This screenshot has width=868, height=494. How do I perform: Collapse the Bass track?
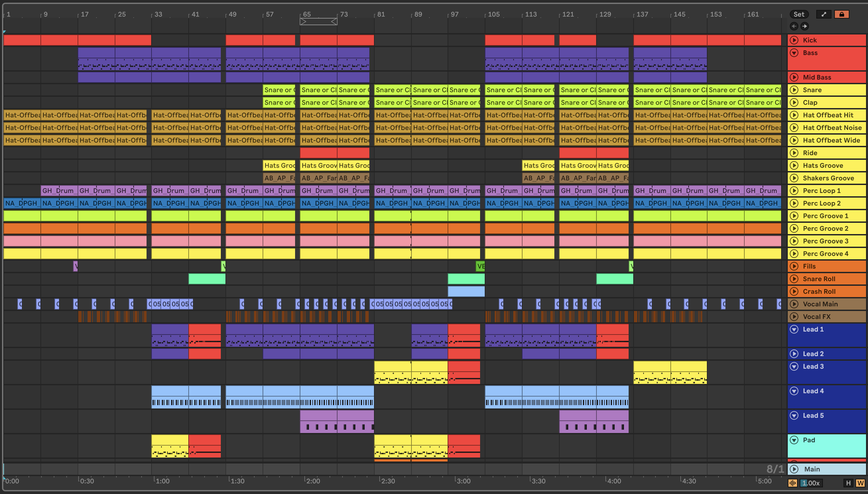click(794, 53)
